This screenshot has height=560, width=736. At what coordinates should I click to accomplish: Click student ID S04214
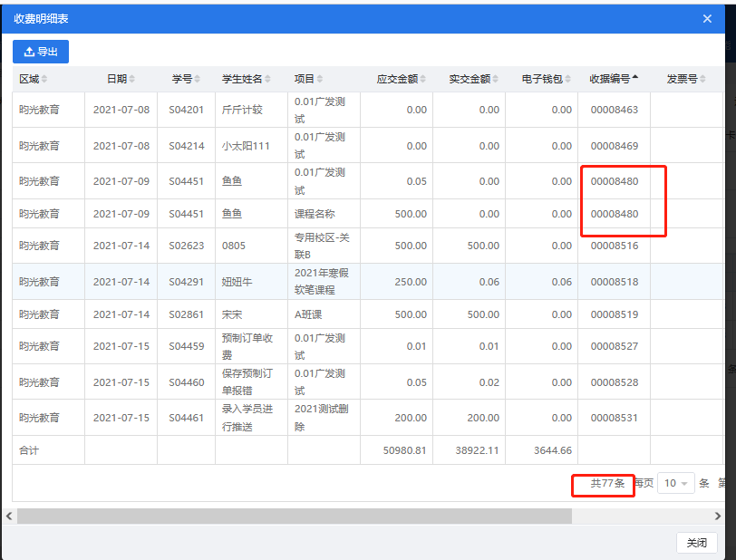187,146
